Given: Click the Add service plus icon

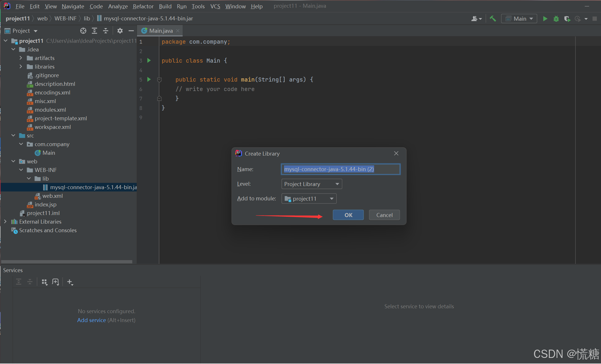Looking at the screenshot, I should pos(70,282).
